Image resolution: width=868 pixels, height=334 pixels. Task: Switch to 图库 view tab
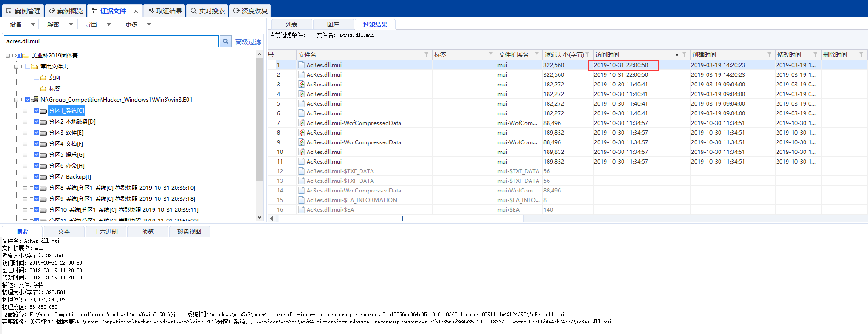333,24
